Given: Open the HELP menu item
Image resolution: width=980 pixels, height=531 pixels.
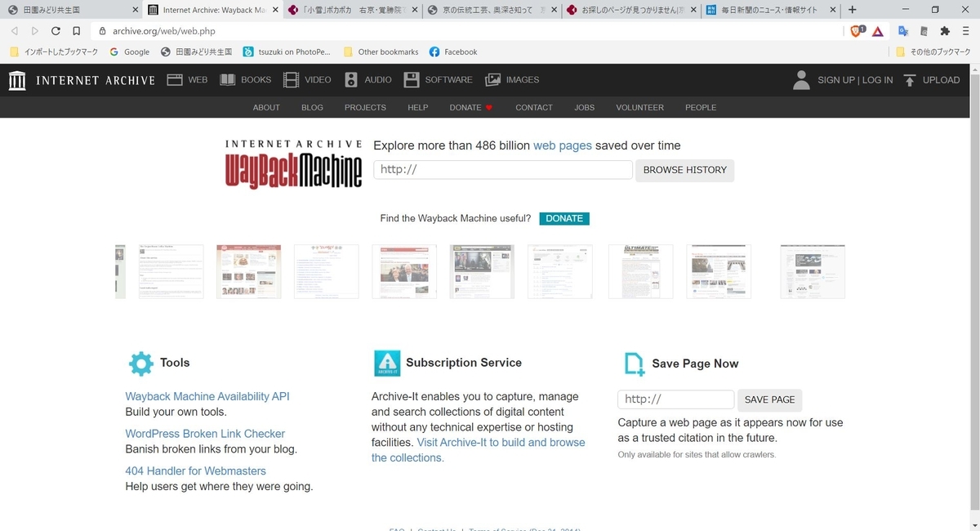Looking at the screenshot, I should (x=418, y=108).
